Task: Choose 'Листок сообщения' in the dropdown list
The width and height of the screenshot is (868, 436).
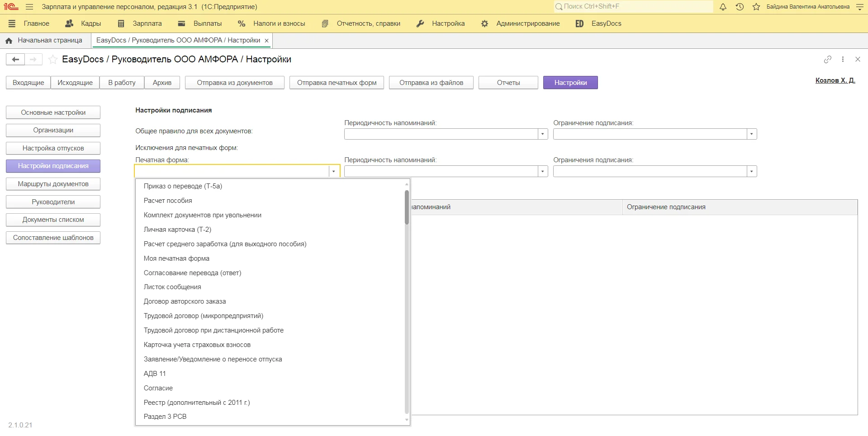Action: tap(172, 287)
